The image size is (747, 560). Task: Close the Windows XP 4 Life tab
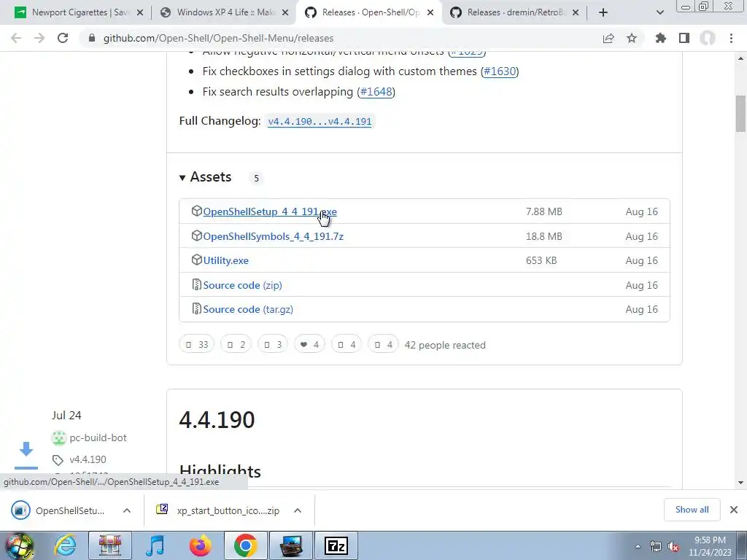click(285, 12)
